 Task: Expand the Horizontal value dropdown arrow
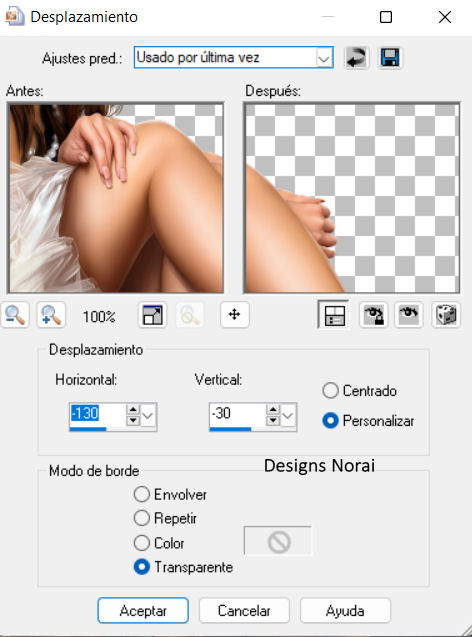coord(148,415)
